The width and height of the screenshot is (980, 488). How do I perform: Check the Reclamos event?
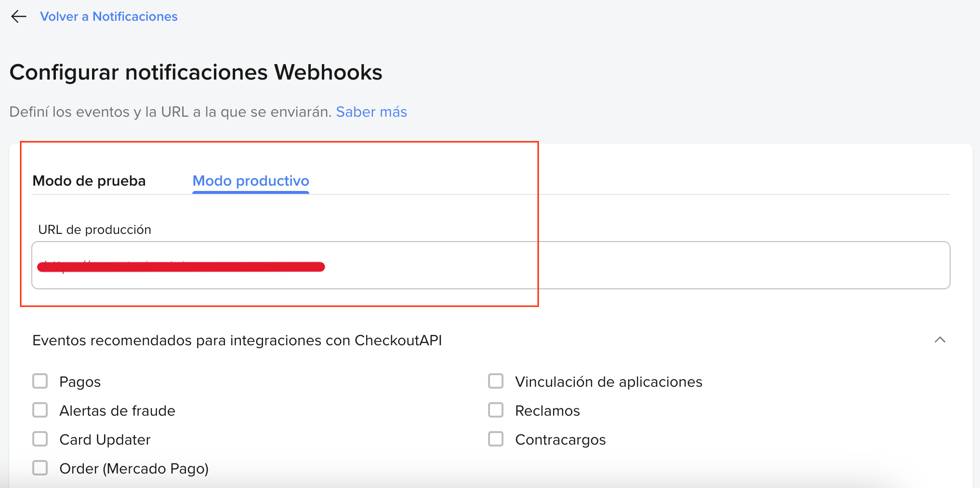495,410
